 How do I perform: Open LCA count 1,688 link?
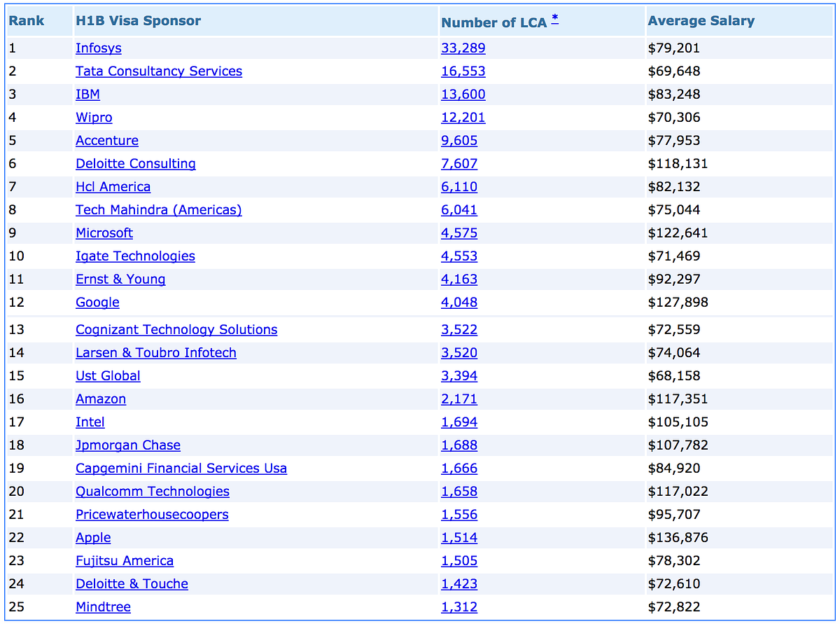[x=459, y=445]
